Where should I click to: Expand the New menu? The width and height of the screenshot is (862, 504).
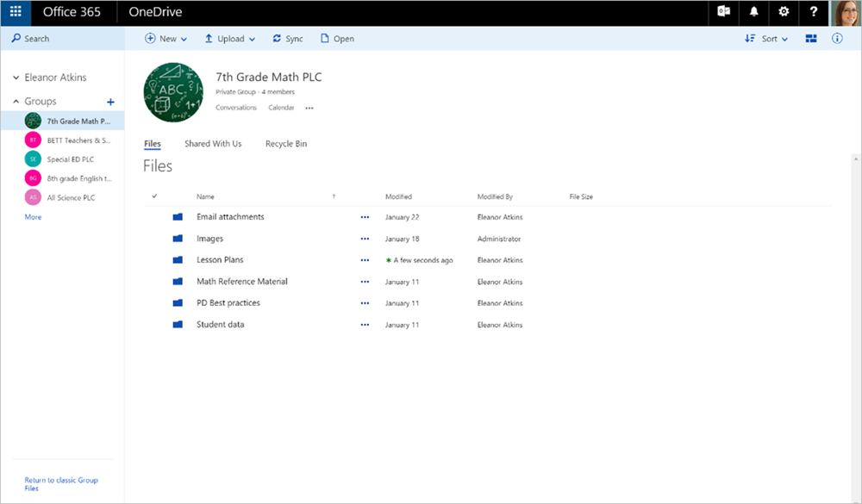[x=166, y=38]
